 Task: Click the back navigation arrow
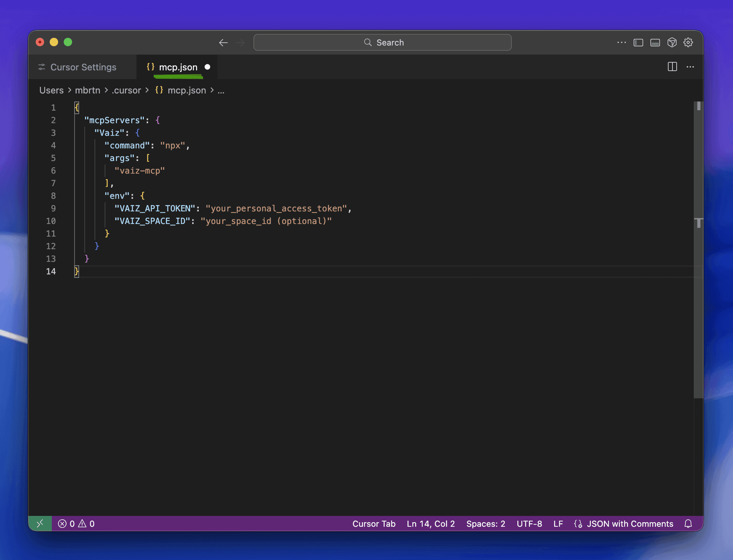[223, 43]
